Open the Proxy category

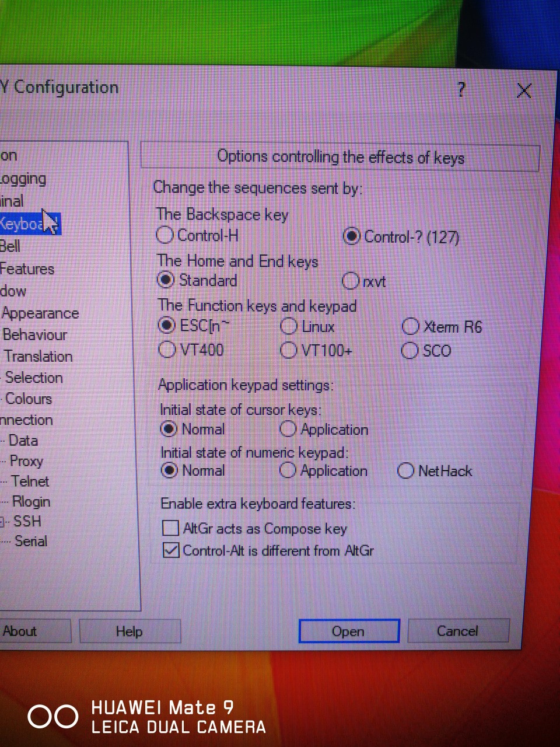(x=27, y=461)
